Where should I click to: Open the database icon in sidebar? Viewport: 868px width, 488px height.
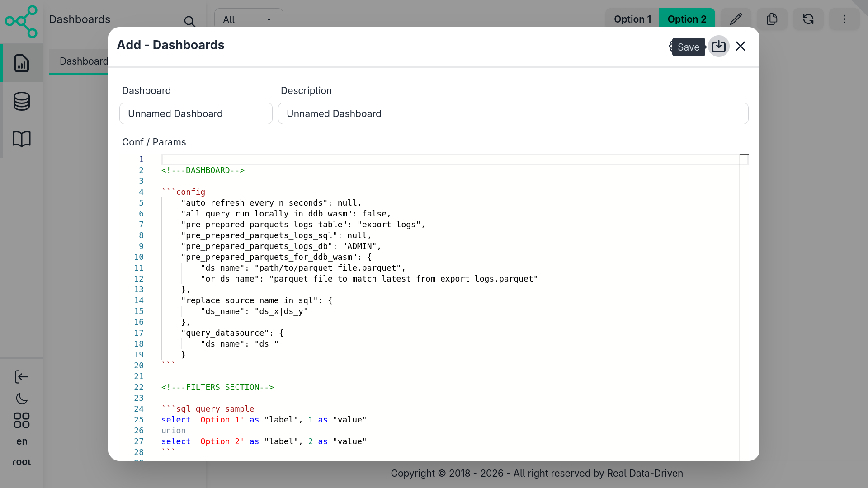tap(21, 101)
